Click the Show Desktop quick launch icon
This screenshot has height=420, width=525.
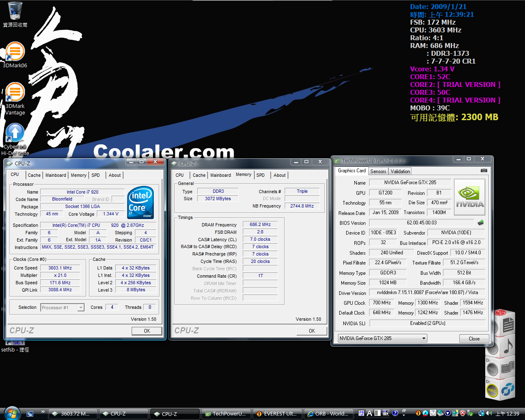[x=30, y=414]
